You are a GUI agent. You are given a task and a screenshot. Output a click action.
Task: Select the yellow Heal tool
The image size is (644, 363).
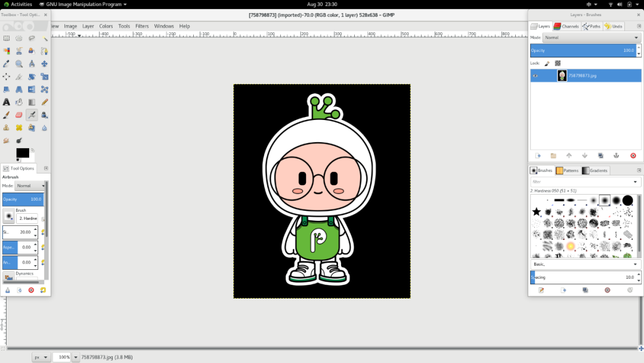(x=19, y=127)
